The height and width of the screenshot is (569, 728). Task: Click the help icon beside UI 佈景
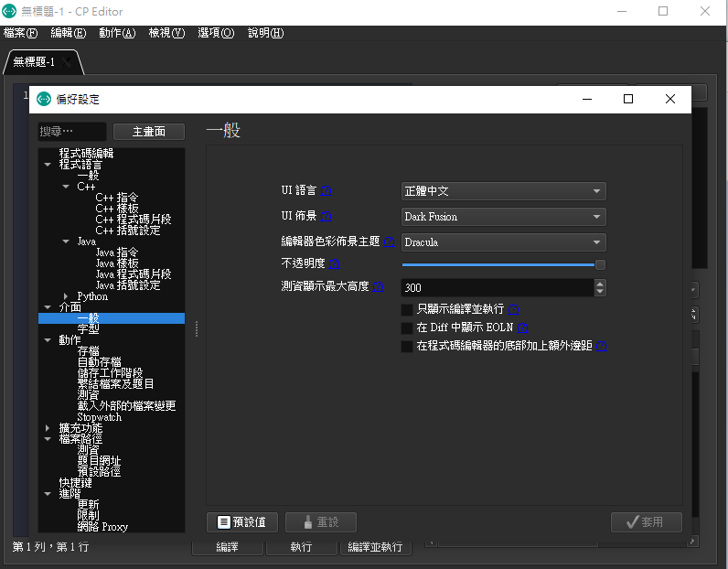[326, 217]
